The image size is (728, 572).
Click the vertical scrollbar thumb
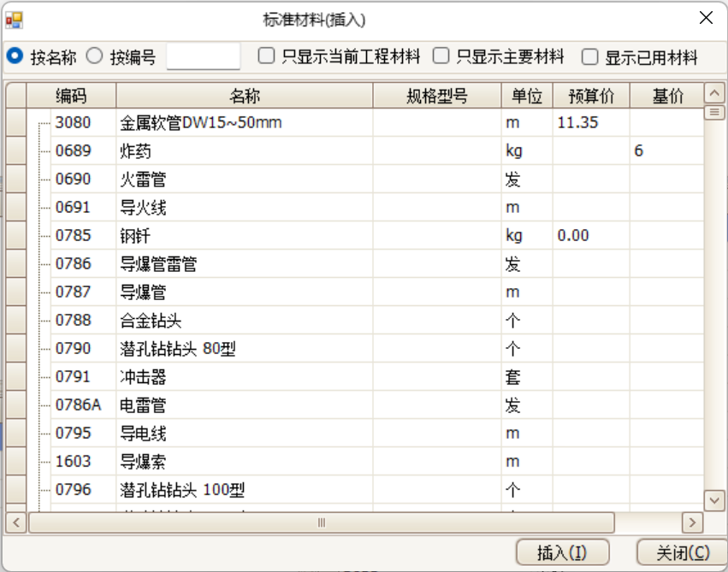(x=714, y=112)
